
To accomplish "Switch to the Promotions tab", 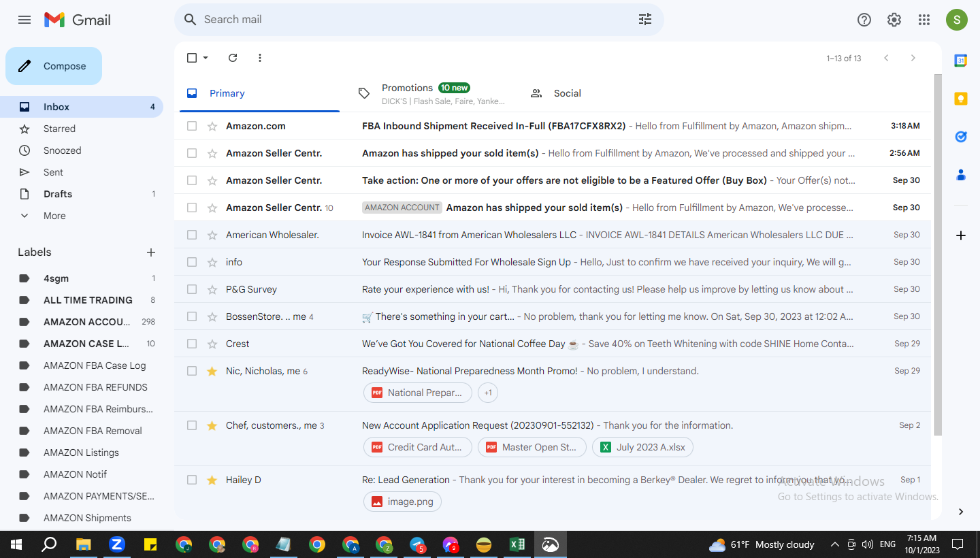I will pyautogui.click(x=431, y=93).
